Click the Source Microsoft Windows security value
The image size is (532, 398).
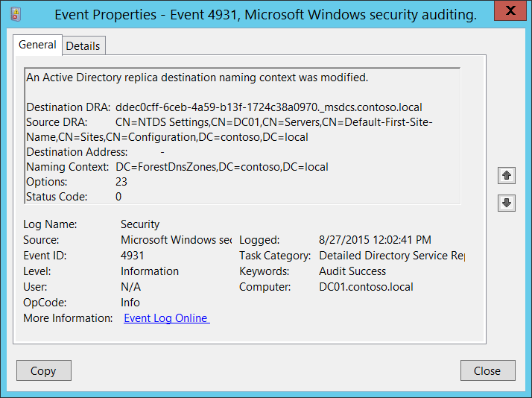pos(176,240)
